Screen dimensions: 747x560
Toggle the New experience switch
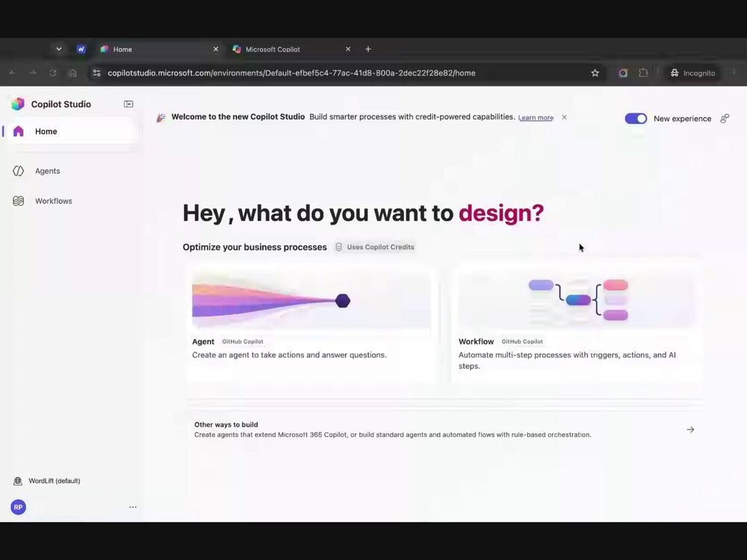tap(636, 119)
